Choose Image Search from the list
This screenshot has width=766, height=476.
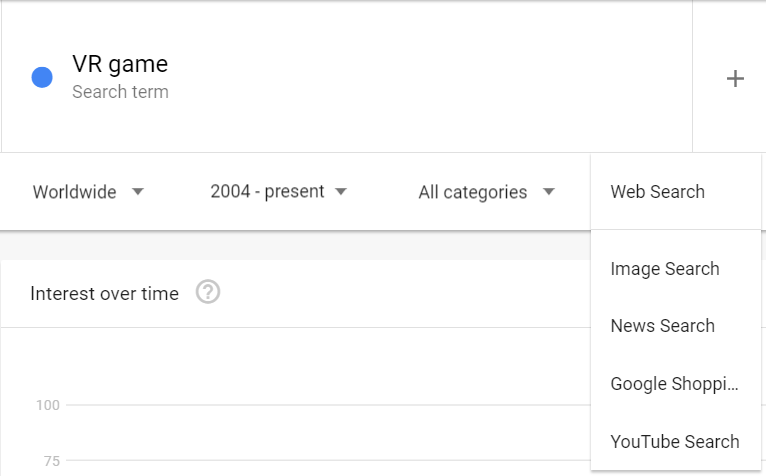point(665,269)
